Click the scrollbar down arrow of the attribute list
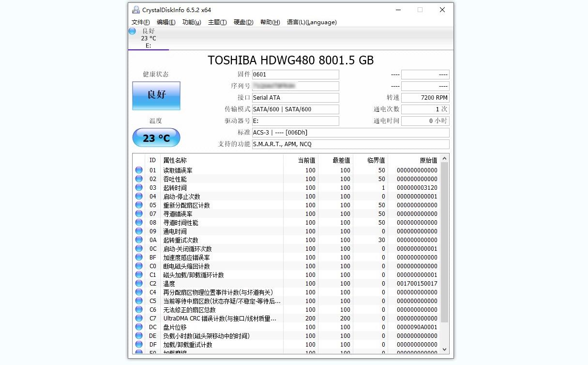The height and width of the screenshot is (365, 588). point(444,349)
